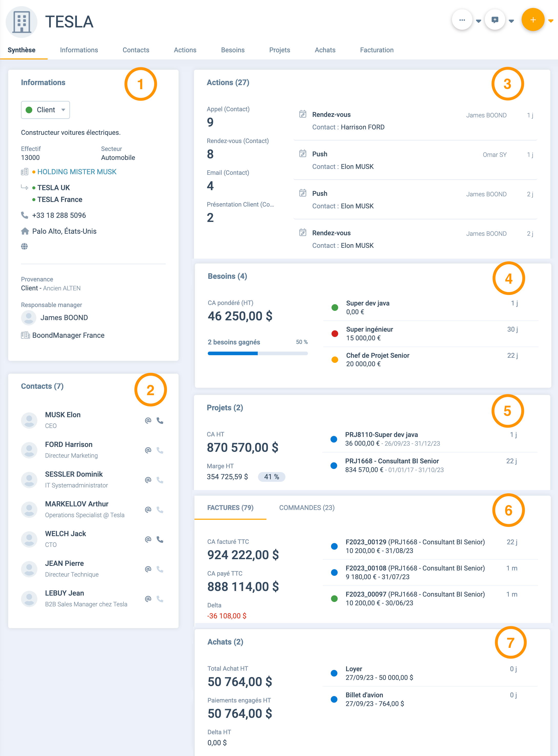
Task: Email LEBUY Jean via the @ icon
Action: coord(148,599)
